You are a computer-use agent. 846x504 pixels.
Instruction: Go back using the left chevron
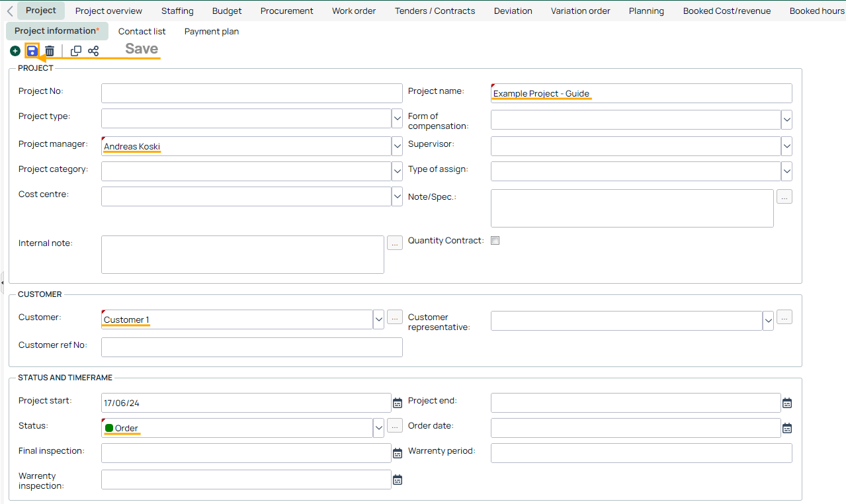pyautogui.click(x=10, y=11)
